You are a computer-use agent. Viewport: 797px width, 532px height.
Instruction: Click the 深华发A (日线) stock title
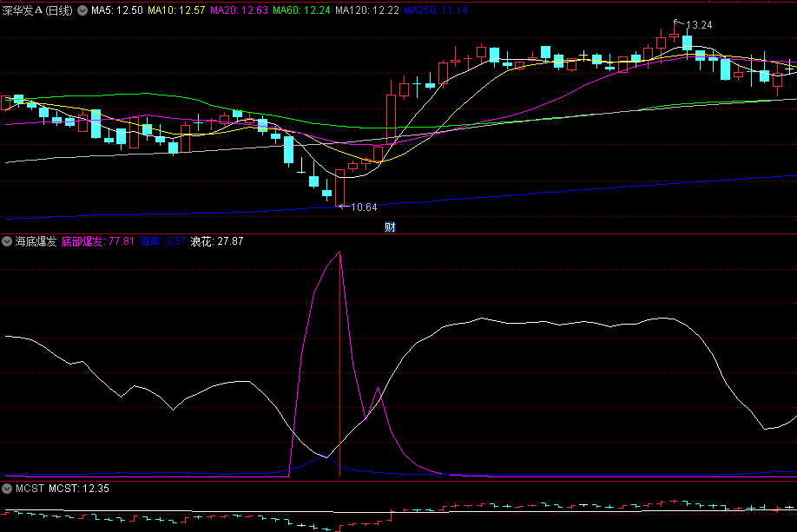37,10
